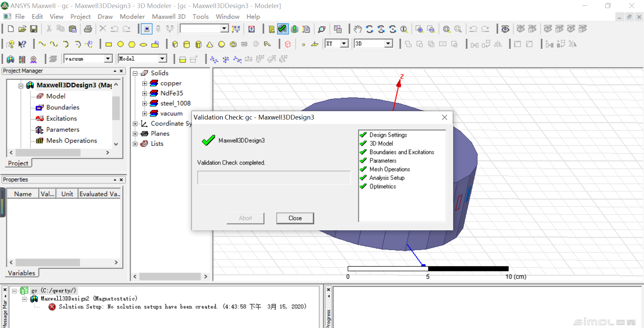Viewport: 644px width, 328px height.
Task: Select the Draw sphere tool
Action: pyautogui.click(x=221, y=44)
